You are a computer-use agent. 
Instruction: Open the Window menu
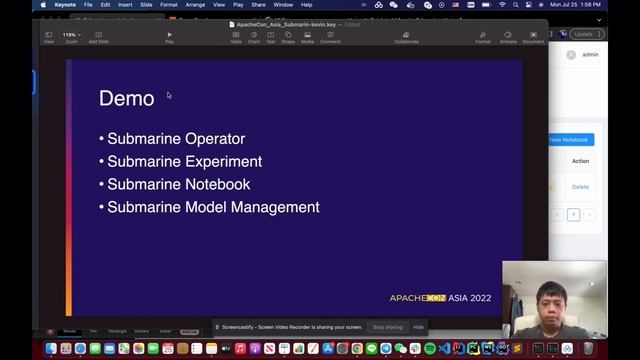pyautogui.click(x=283, y=5)
